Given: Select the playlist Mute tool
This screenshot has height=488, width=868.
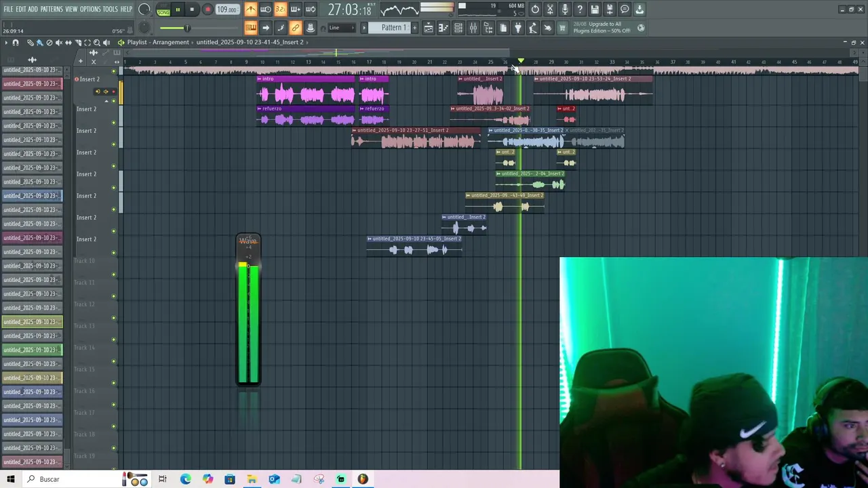Looking at the screenshot, I should tap(58, 42).
